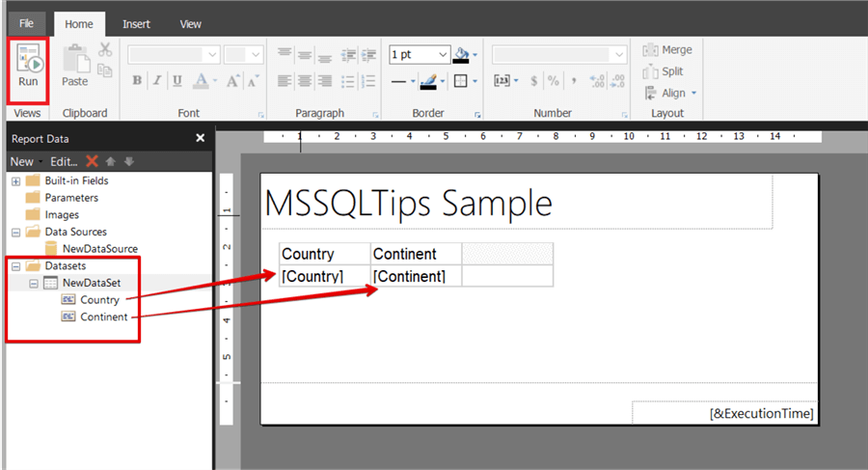Toggle Underline formatting
The height and width of the screenshot is (470, 868).
[177, 81]
